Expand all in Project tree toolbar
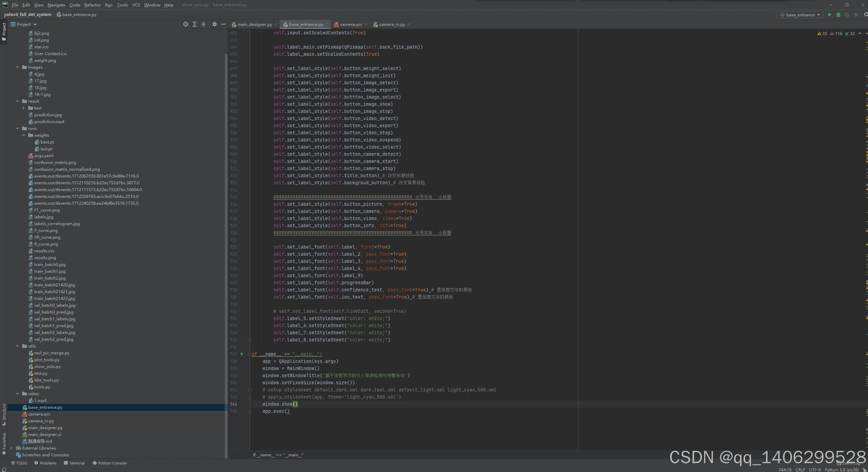This screenshot has width=868, height=472. 195,24
